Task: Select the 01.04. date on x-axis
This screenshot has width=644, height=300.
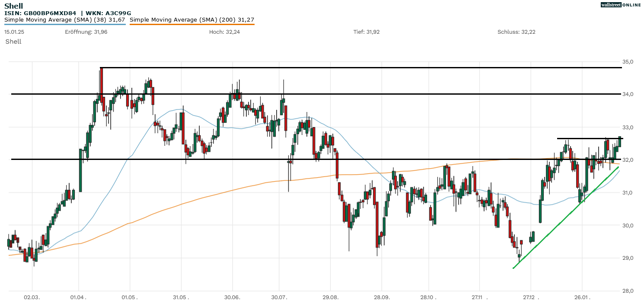Action: point(79,297)
